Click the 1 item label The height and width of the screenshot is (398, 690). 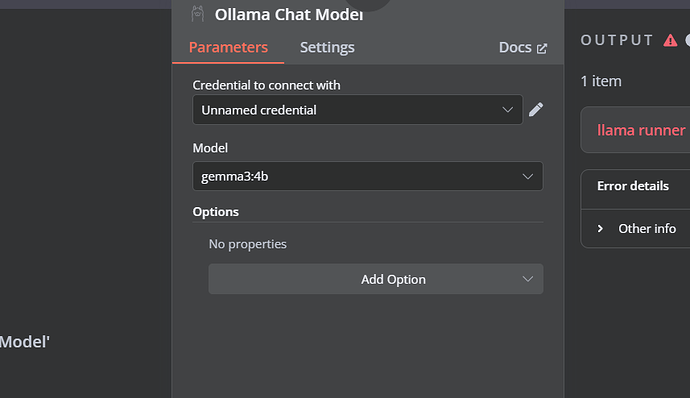click(601, 81)
